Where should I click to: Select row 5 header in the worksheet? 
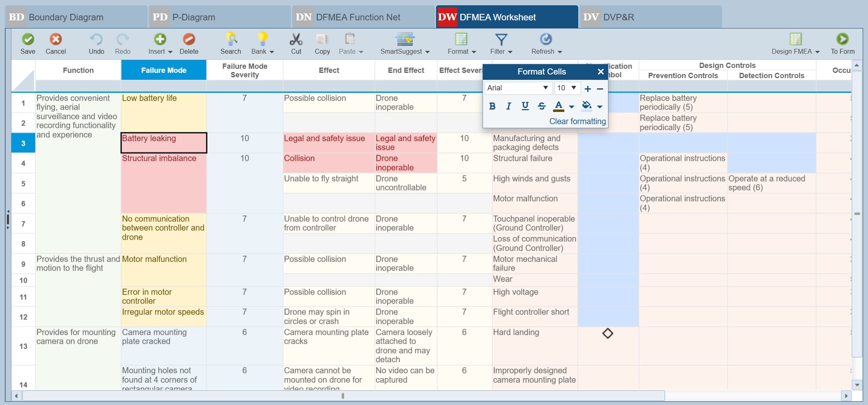point(23,183)
